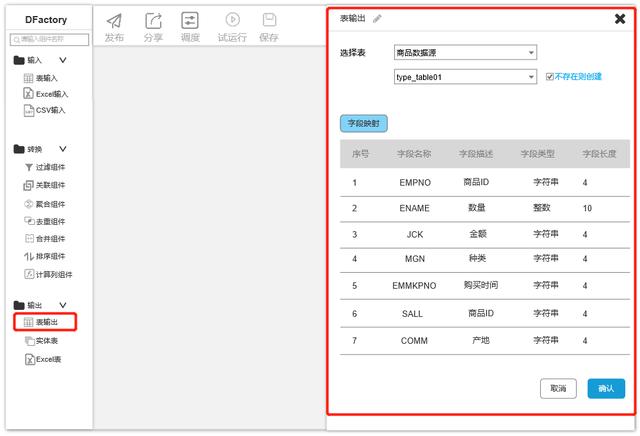640x436 pixels.
Task: Select the 排序组件 icon
Action: (x=29, y=256)
